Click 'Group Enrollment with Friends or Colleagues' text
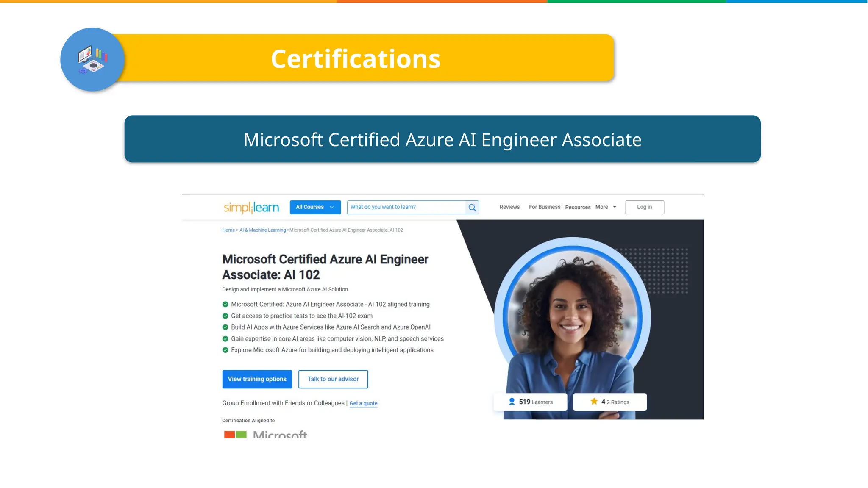 point(283,403)
